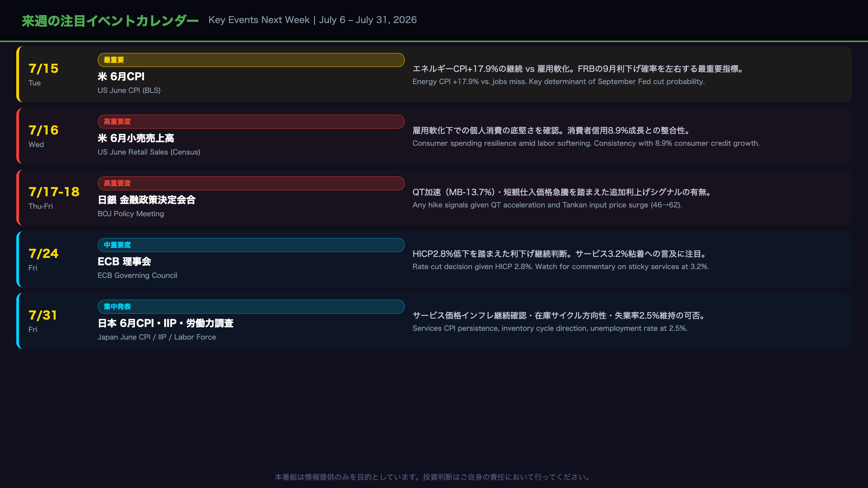Select 日銀 金融政策決定会合 event title

point(147,200)
